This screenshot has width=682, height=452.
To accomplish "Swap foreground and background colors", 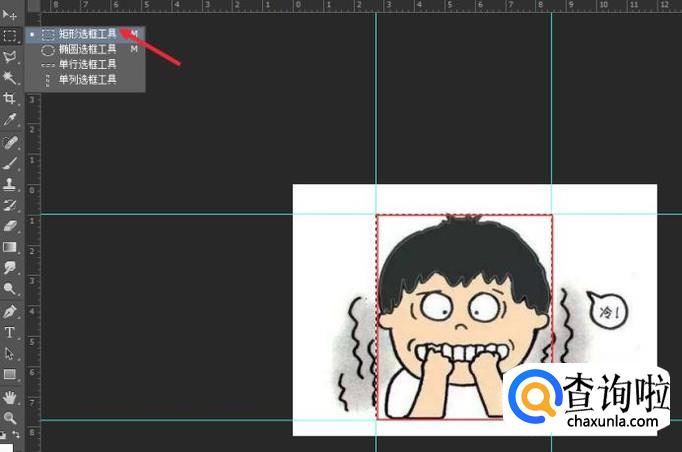I will coord(16,434).
